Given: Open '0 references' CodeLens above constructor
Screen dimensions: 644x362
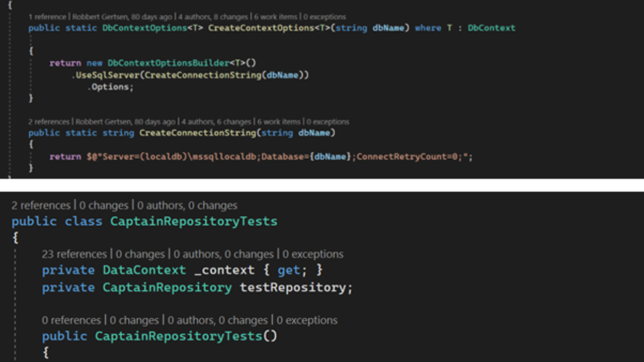Looking at the screenshot, I should pyautogui.click(x=71, y=320).
